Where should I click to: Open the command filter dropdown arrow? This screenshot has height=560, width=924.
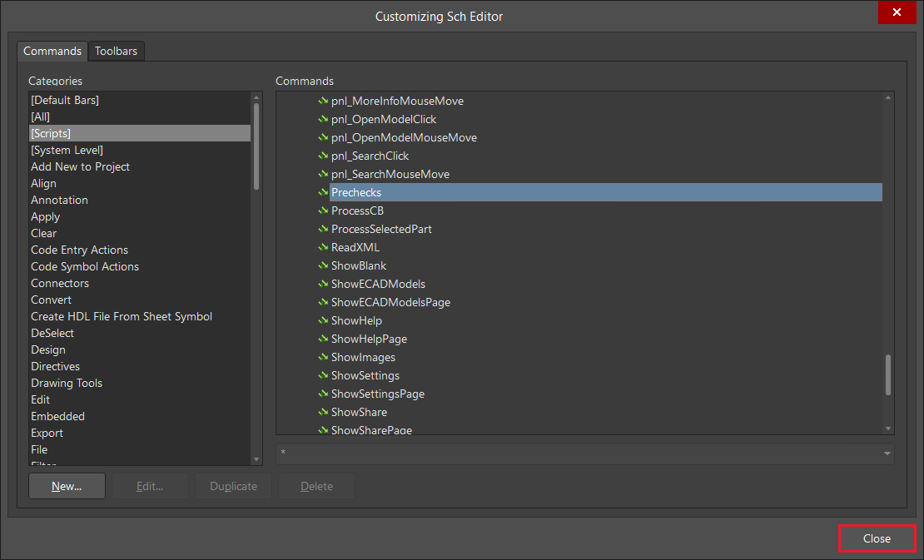click(887, 454)
